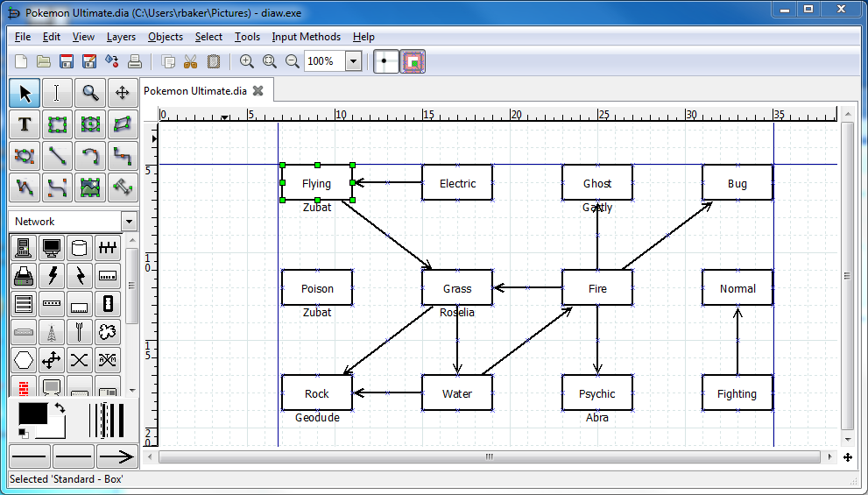The width and height of the screenshot is (868, 495).
Task: Select the Box shape tool
Action: (x=56, y=124)
